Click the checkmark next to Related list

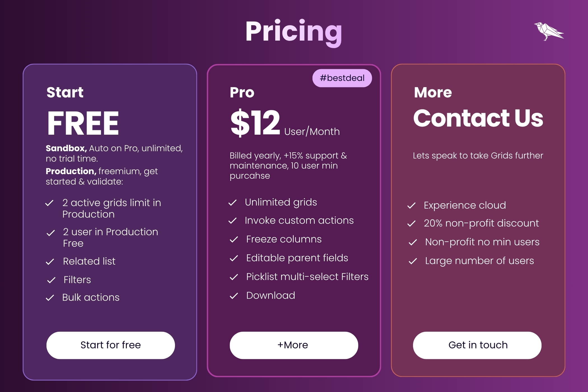click(x=50, y=262)
